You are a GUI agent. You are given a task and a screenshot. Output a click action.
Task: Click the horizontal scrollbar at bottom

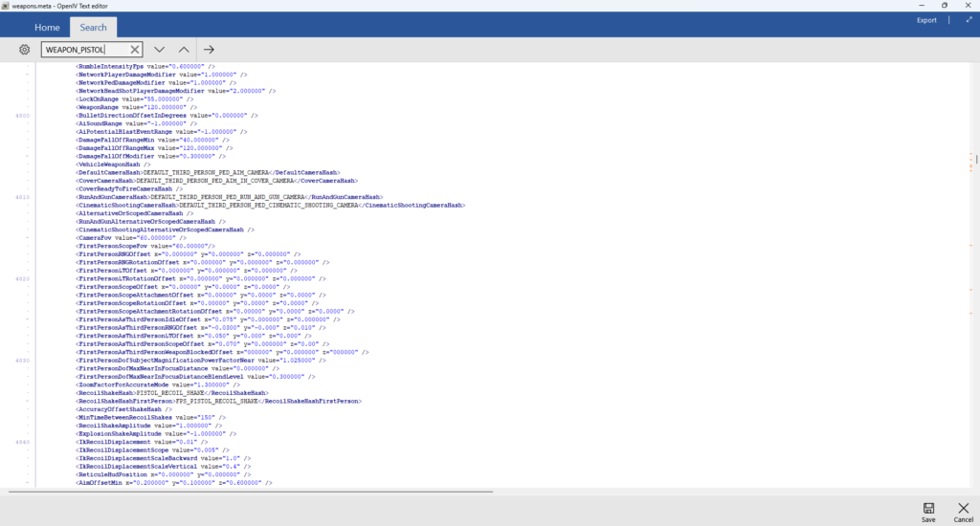[251, 492]
